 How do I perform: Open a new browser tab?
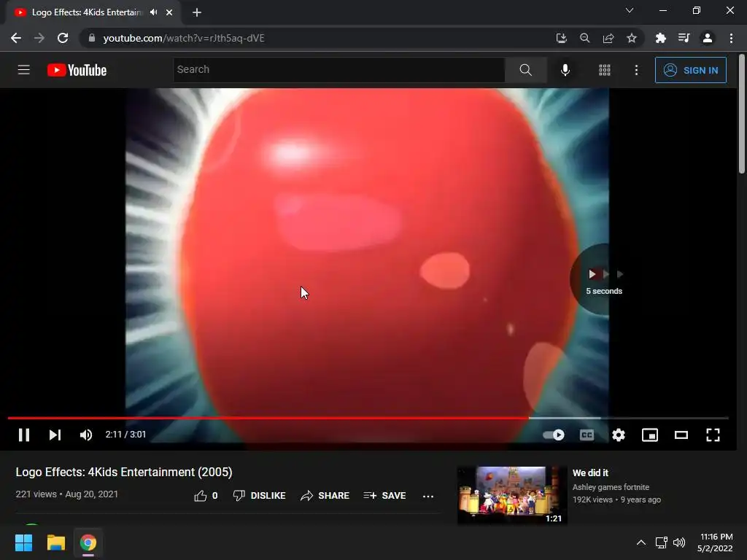pyautogui.click(x=197, y=12)
